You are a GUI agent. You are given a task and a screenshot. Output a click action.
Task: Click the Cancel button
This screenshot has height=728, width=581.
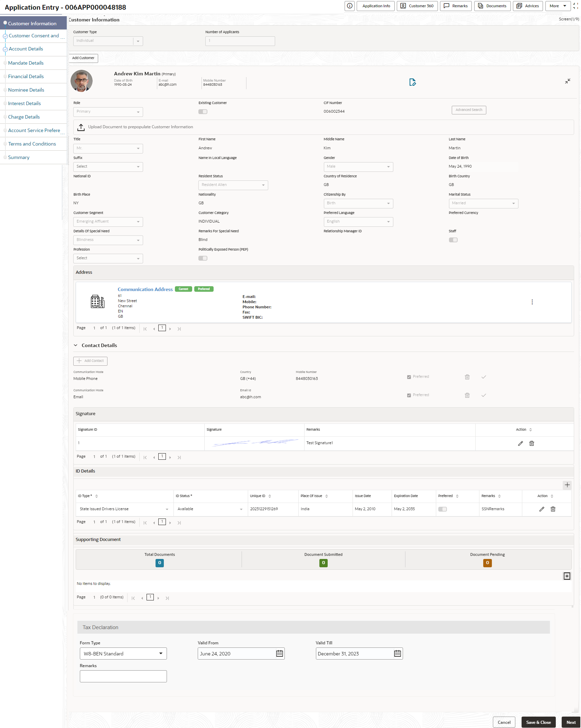coord(504,722)
